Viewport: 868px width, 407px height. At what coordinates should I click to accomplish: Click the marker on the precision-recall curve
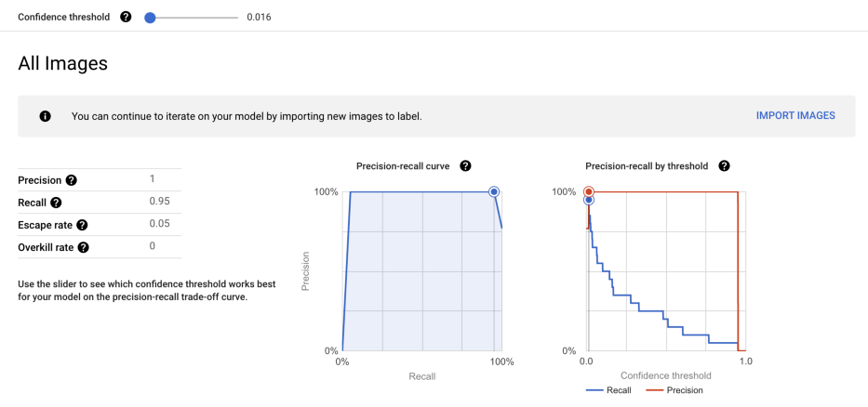tap(494, 191)
